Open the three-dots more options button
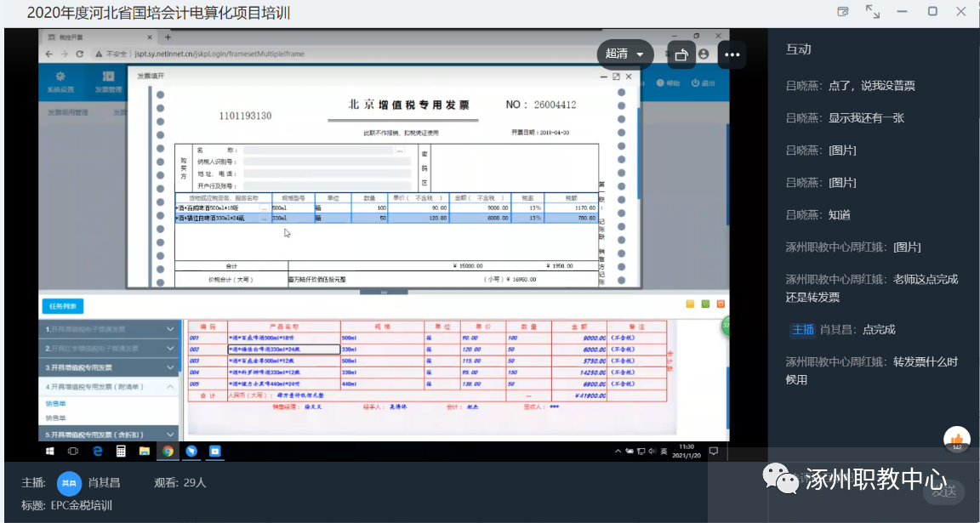The height and width of the screenshot is (523, 980). coord(732,54)
